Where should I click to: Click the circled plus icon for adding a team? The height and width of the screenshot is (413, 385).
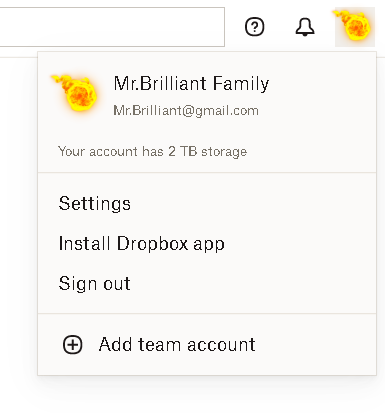73,344
